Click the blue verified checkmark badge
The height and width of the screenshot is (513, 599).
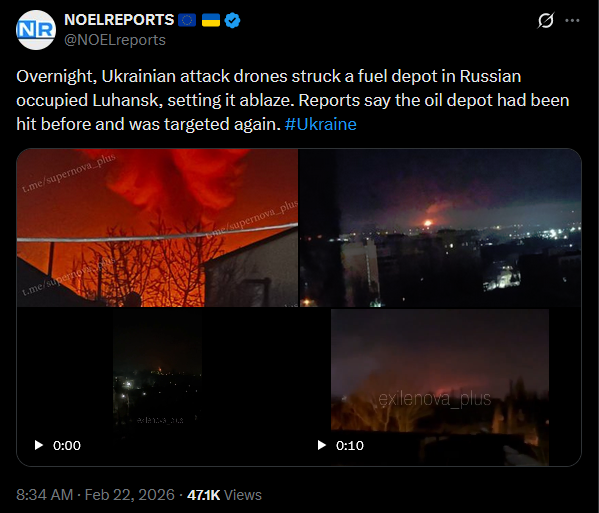[x=232, y=20]
